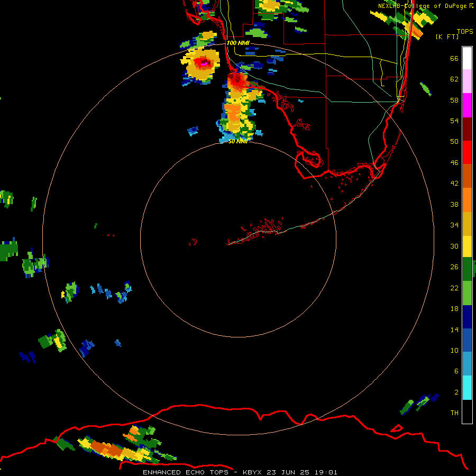This screenshot has width=476, height=476.
Task: Select the cyan legend swatch
Action: pos(467,388)
